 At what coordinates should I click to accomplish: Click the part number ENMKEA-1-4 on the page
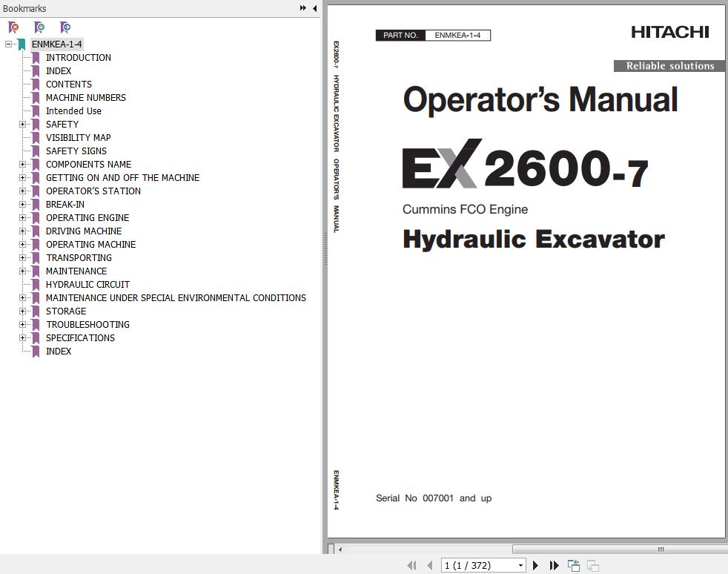click(x=457, y=36)
